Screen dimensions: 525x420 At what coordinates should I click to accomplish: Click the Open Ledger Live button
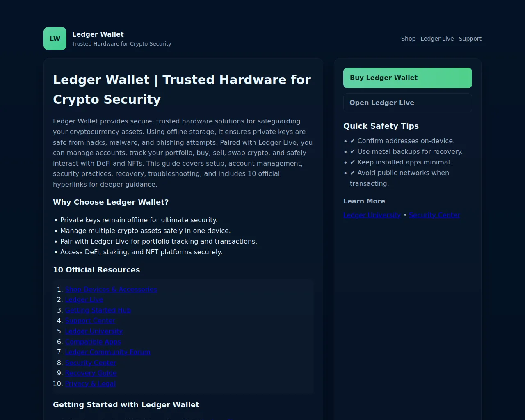pos(408,103)
